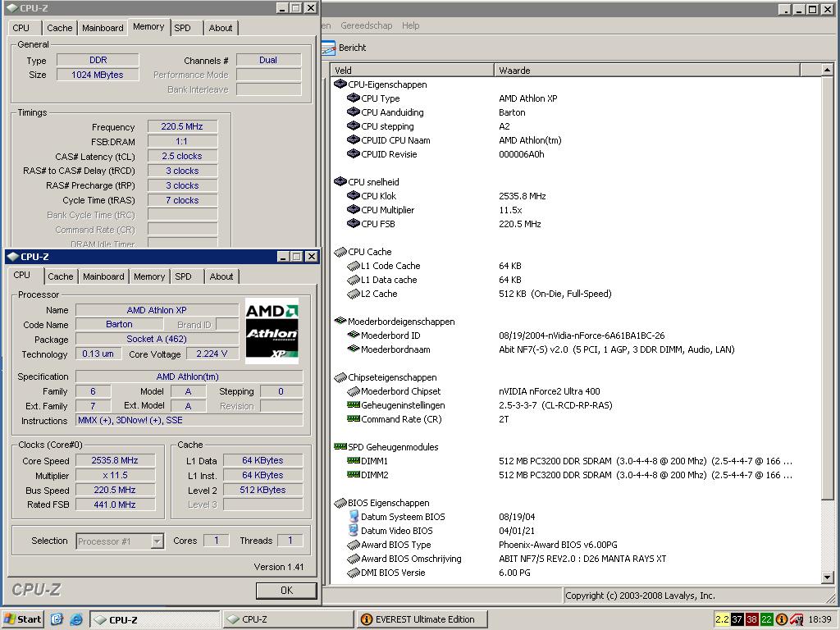Open CPU tab in back CPU-Z window
Image resolution: width=840 pixels, height=630 pixels.
point(21,28)
